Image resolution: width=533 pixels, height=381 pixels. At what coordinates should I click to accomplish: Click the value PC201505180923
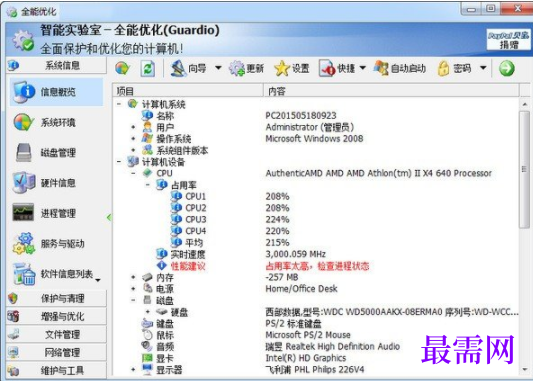pos(301,116)
